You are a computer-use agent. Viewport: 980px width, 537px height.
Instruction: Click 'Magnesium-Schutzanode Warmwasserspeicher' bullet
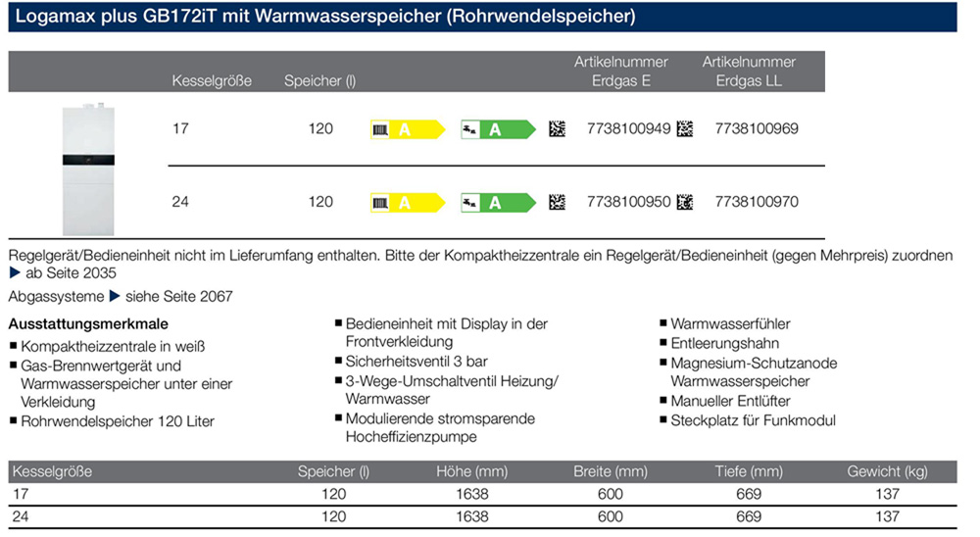pos(754,372)
